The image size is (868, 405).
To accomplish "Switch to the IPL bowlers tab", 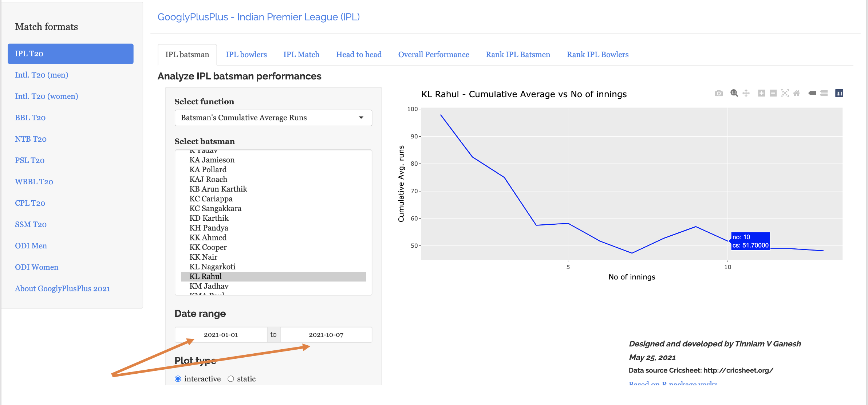I will click(x=246, y=55).
